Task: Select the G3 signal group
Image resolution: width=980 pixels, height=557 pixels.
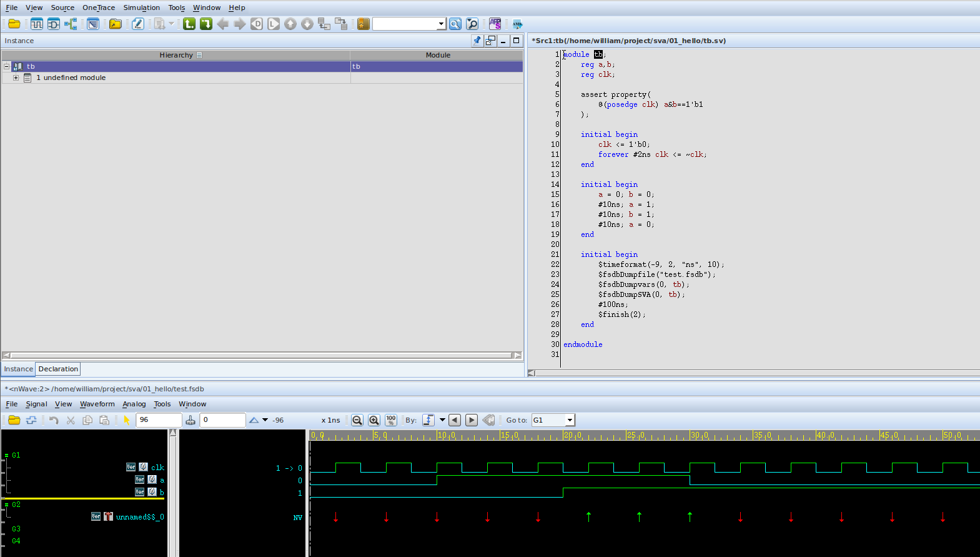Action: click(x=16, y=529)
